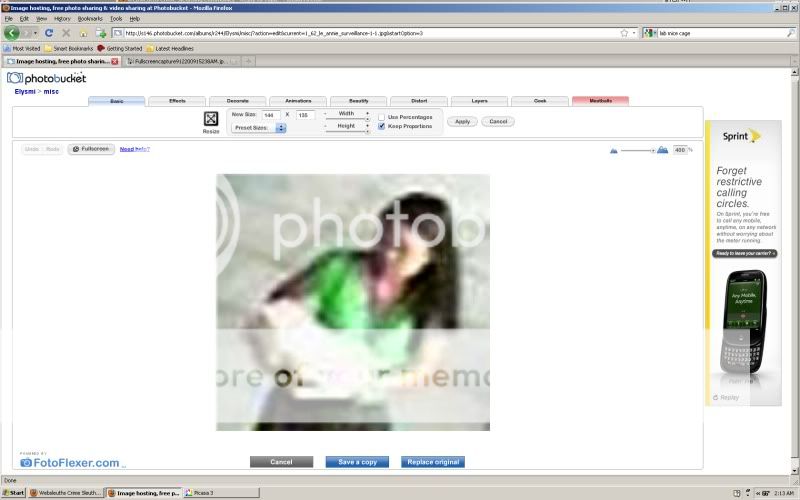Screen dimensions: 800x500
Task: Switch to the Effects tab
Action: pos(177,101)
